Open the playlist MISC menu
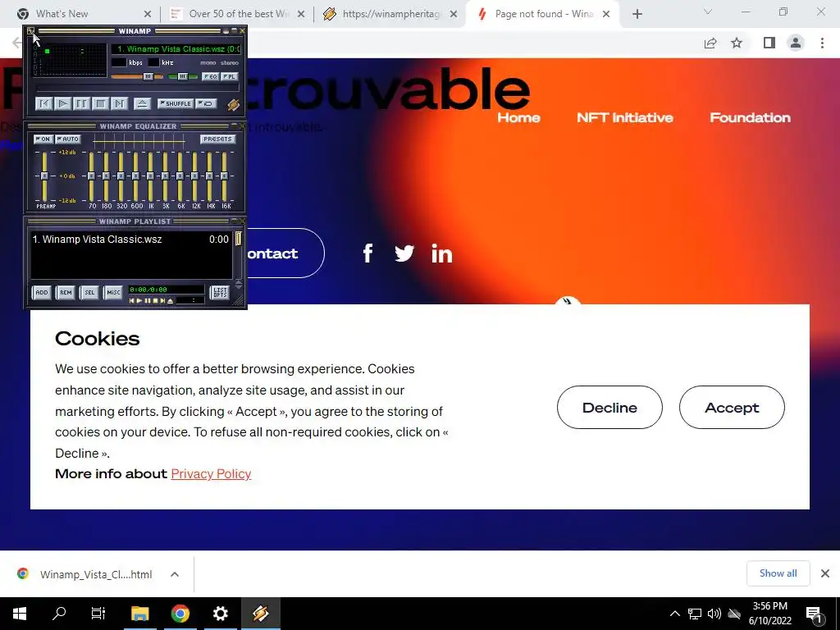The height and width of the screenshot is (630, 840). pyautogui.click(x=113, y=293)
